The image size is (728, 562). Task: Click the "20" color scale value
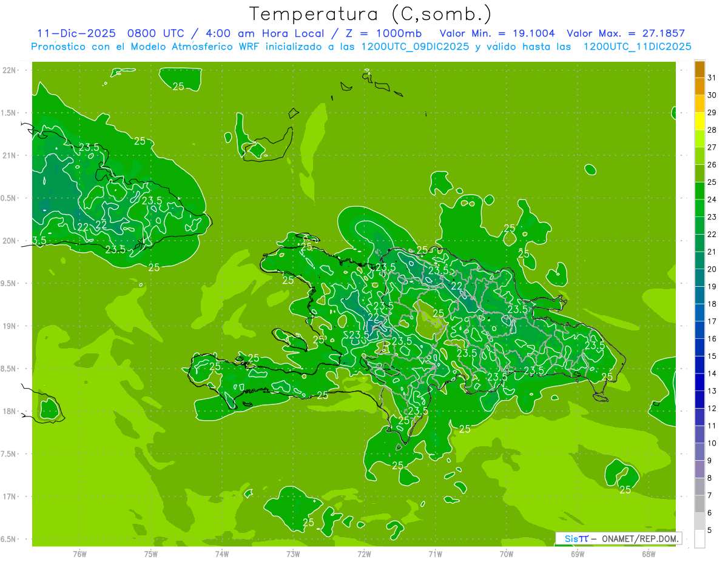point(712,269)
